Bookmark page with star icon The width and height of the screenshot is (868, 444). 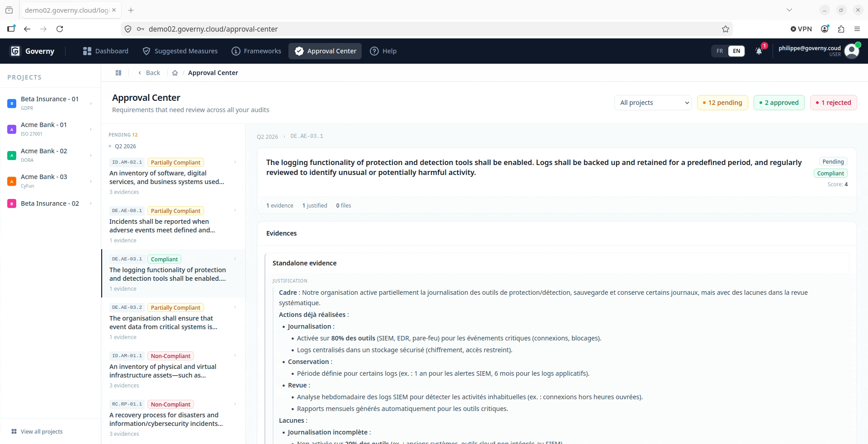726,29
